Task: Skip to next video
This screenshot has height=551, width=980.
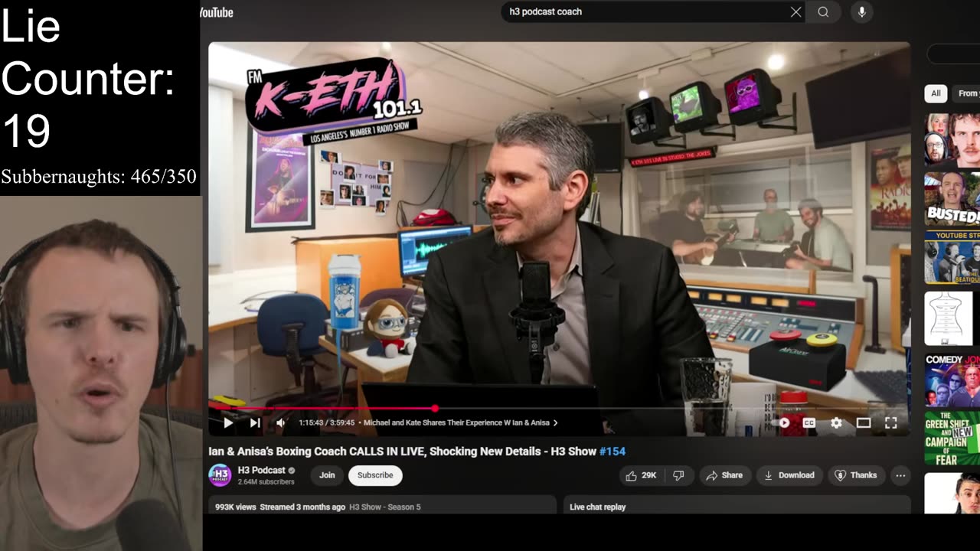Action: [x=255, y=422]
